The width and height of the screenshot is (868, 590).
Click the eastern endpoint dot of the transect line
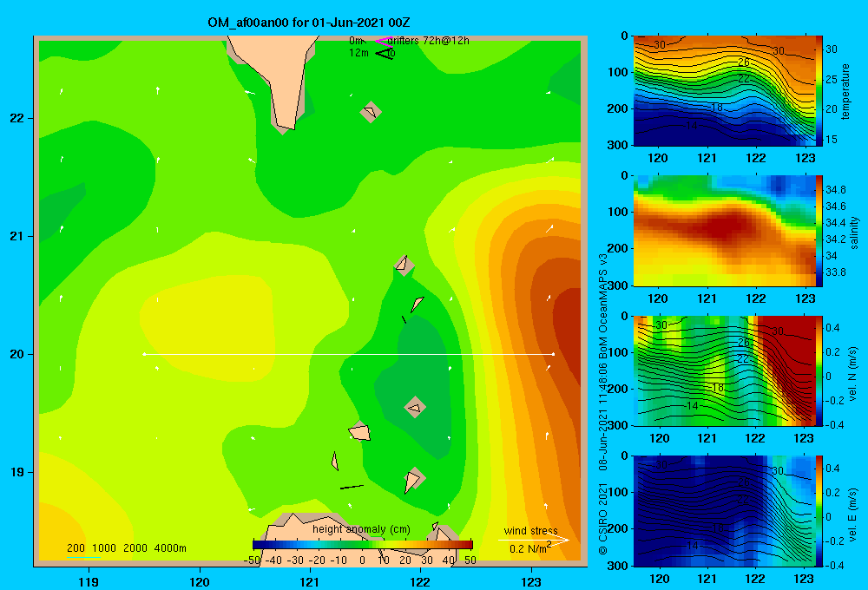pyautogui.click(x=553, y=354)
